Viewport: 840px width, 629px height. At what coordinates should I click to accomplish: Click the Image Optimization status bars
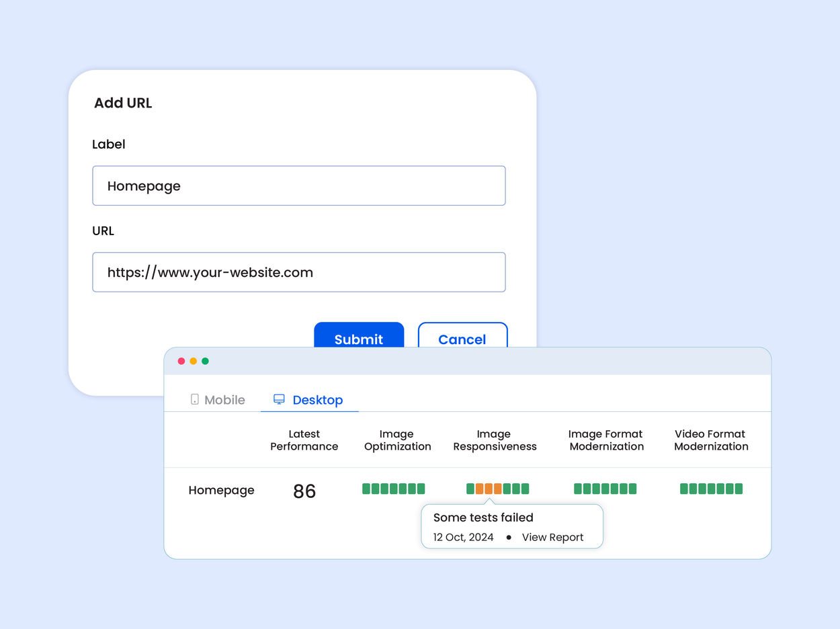pyautogui.click(x=393, y=489)
